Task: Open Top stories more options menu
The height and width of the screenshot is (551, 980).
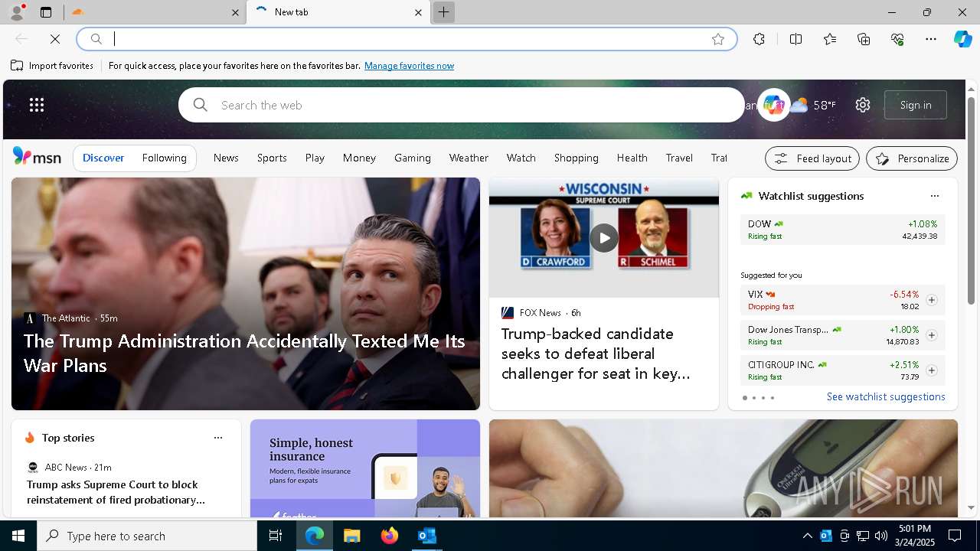Action: (218, 438)
